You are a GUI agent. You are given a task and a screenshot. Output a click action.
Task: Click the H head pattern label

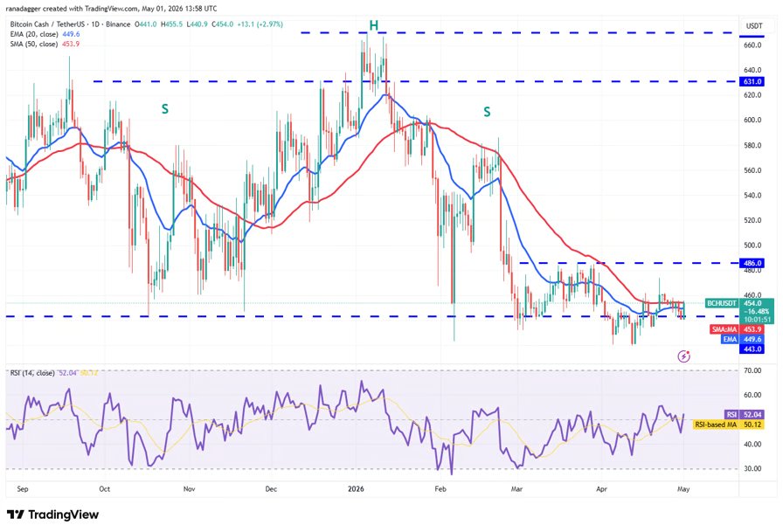[373, 25]
